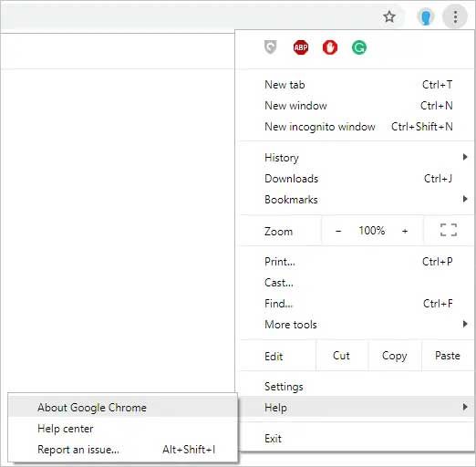Decrease zoom with the minus button

338,231
